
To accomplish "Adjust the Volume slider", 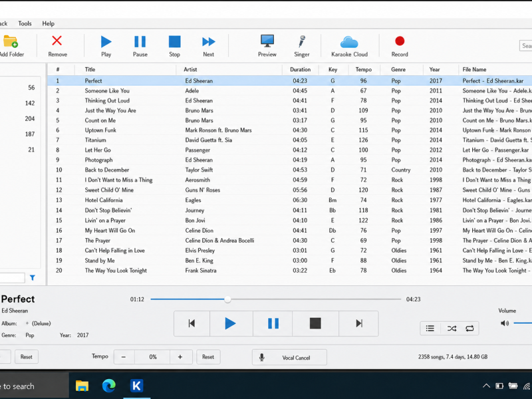I will [x=523, y=323].
